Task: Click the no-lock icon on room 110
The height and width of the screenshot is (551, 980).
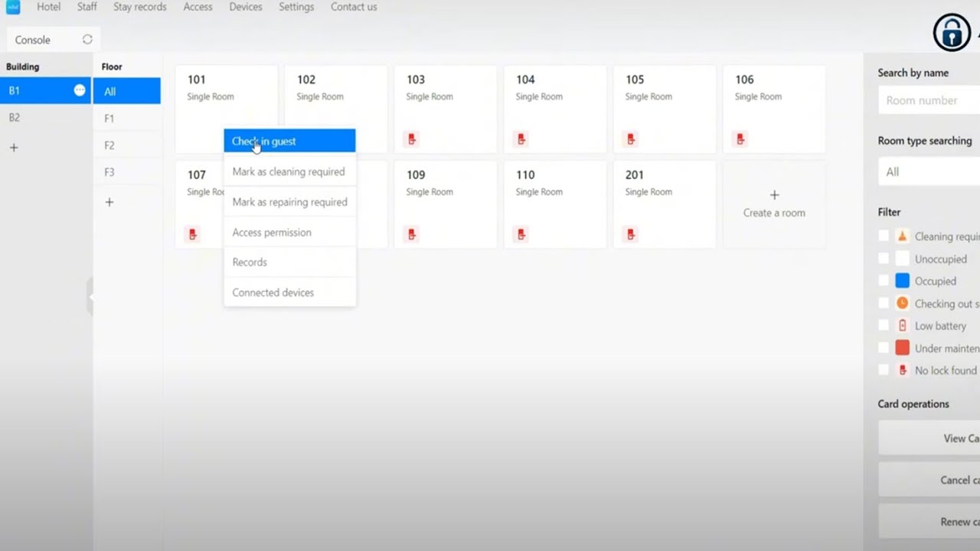Action: pyautogui.click(x=521, y=234)
